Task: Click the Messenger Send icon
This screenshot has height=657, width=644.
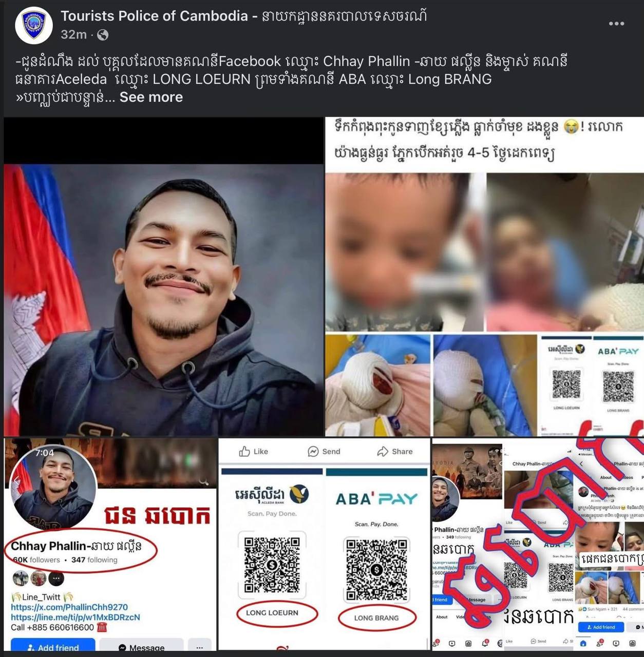Action: (x=313, y=451)
